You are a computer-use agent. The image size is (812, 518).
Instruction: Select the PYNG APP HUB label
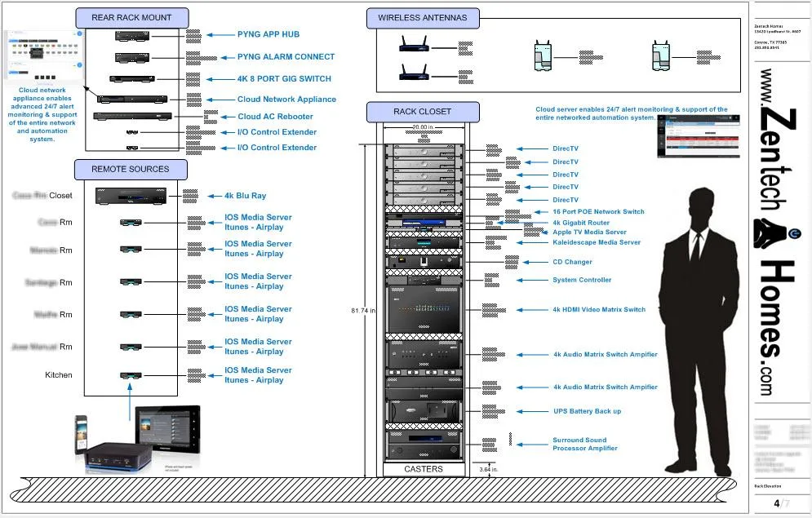pyautogui.click(x=268, y=34)
